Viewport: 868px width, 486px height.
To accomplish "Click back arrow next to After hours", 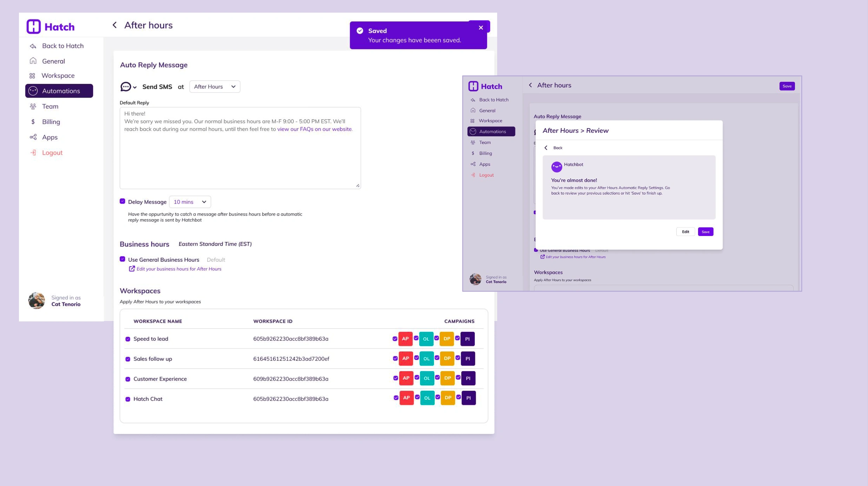I will pos(114,25).
